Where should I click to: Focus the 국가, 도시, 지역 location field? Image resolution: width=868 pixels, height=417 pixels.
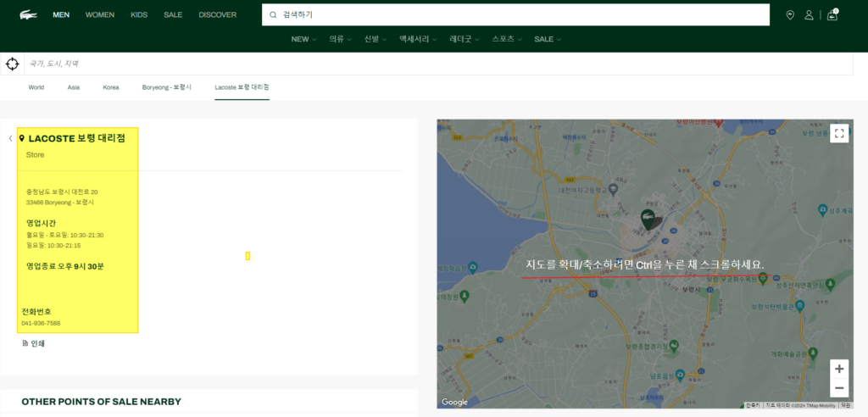438,64
